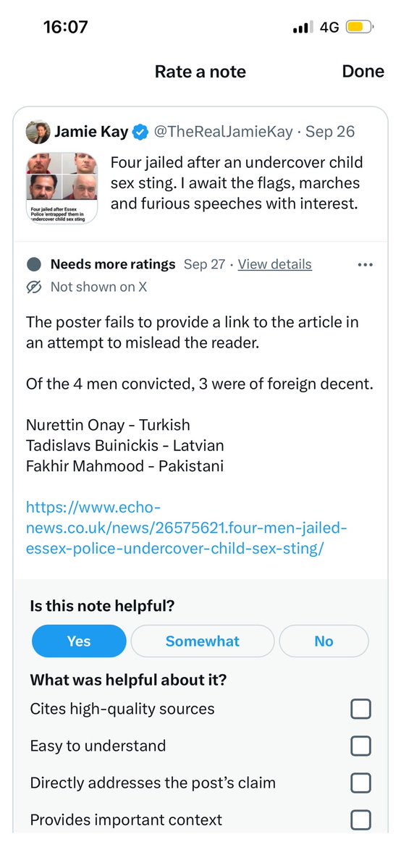The width and height of the screenshot is (401, 868).
Task: Tap the @TheRealJamieKay handle
Action: point(223,132)
